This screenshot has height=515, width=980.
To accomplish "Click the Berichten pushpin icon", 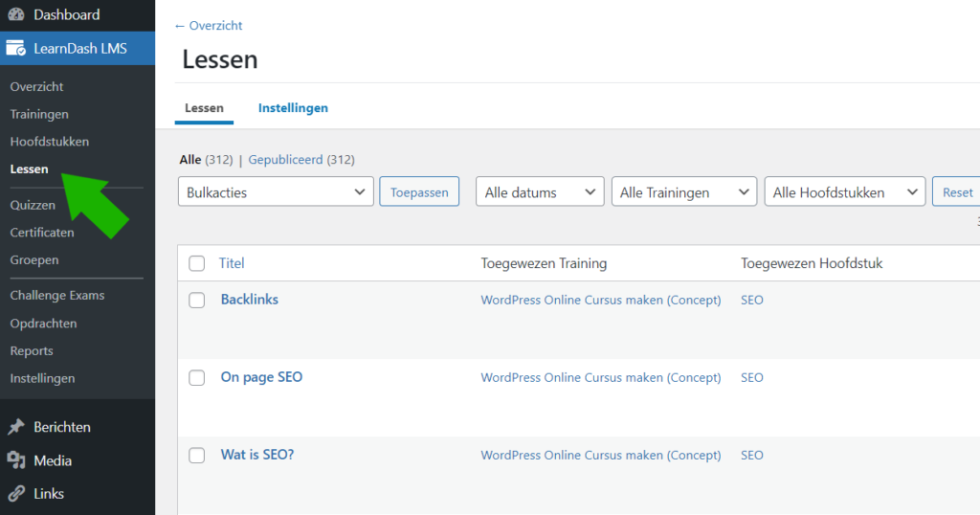I will pyautogui.click(x=16, y=427).
